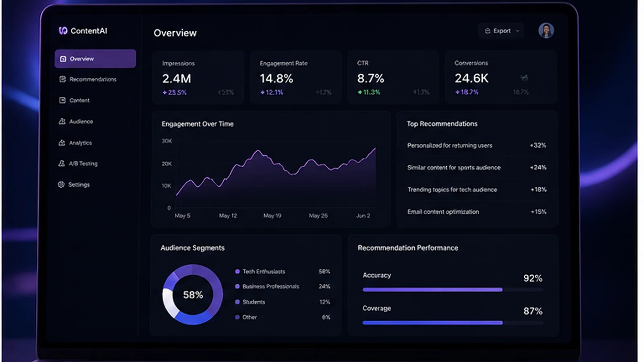Click the audience donut chart center 58%
The width and height of the screenshot is (644, 362).
click(193, 295)
